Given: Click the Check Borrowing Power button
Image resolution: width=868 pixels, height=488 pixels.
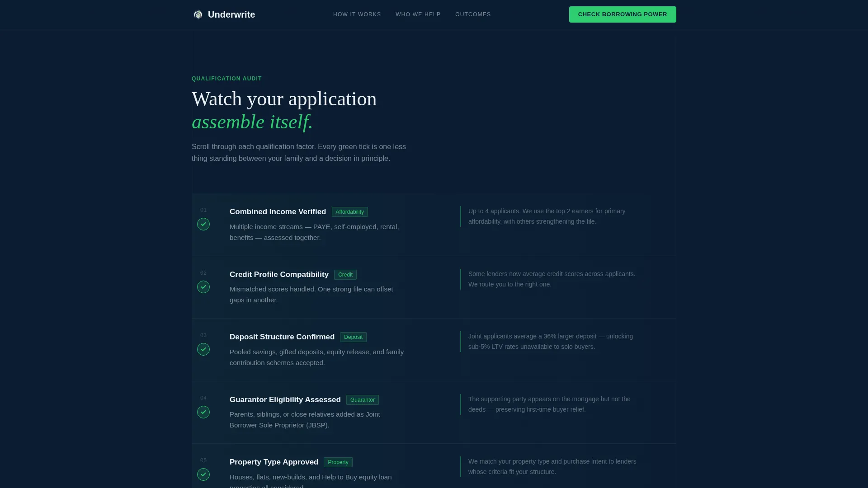Looking at the screenshot, I should point(623,14).
